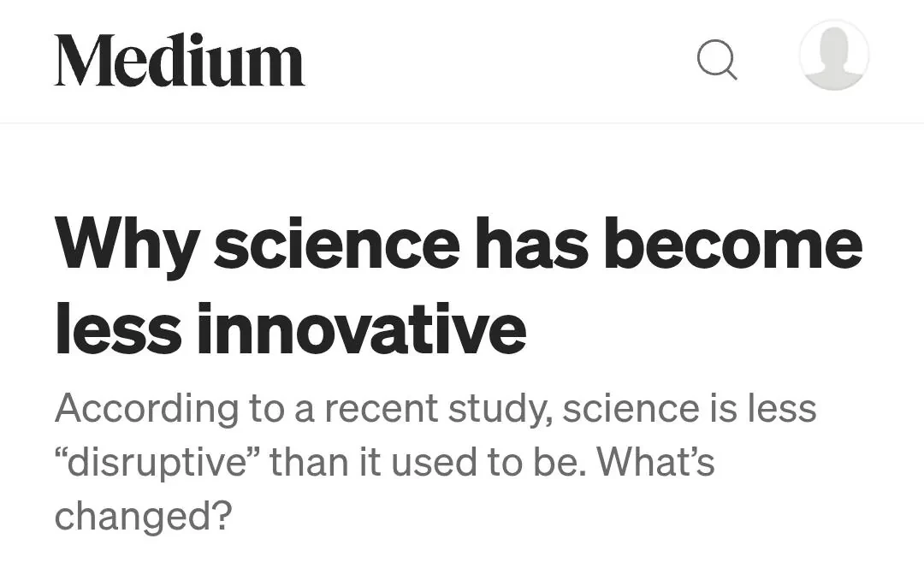The height and width of the screenshot is (580, 924).
Task: Open the user profile avatar menu
Action: click(x=834, y=55)
